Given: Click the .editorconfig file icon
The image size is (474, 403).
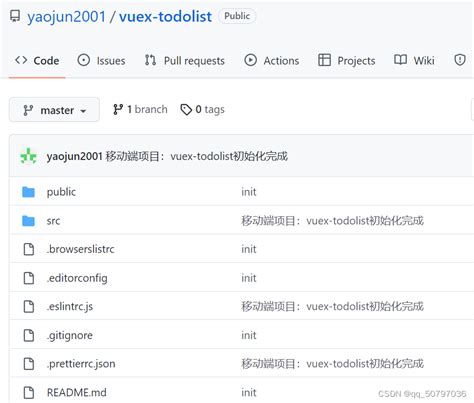Looking at the screenshot, I should click(x=29, y=278).
